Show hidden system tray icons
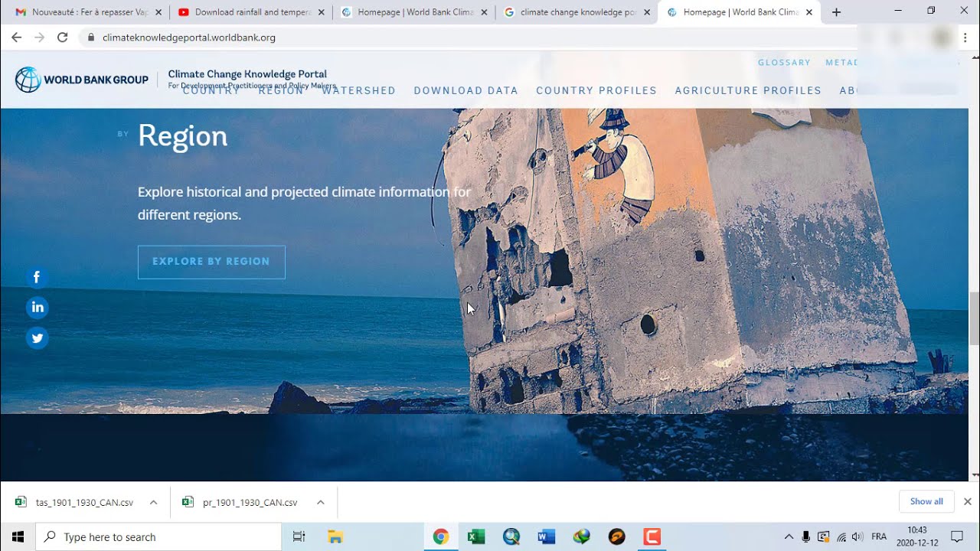Image resolution: width=980 pixels, height=551 pixels. (789, 536)
